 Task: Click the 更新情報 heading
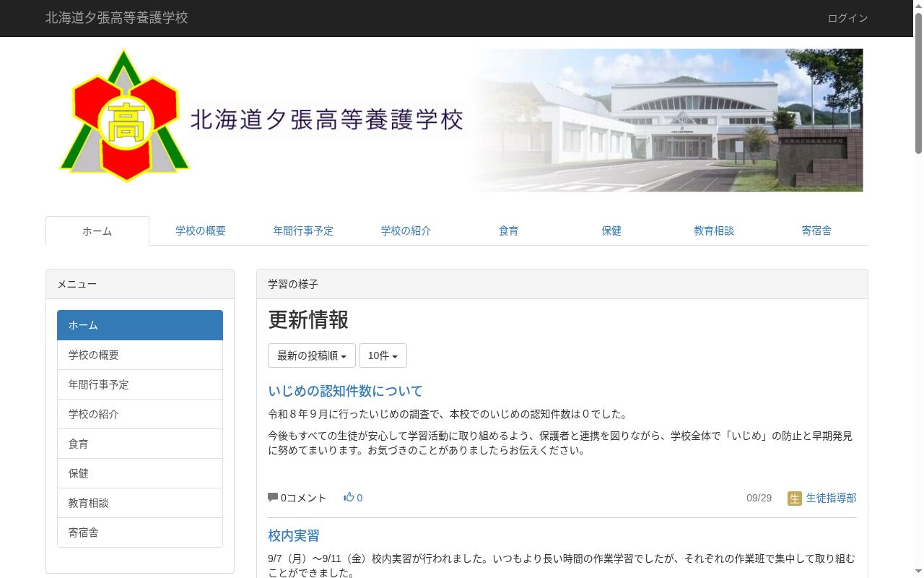point(308,319)
